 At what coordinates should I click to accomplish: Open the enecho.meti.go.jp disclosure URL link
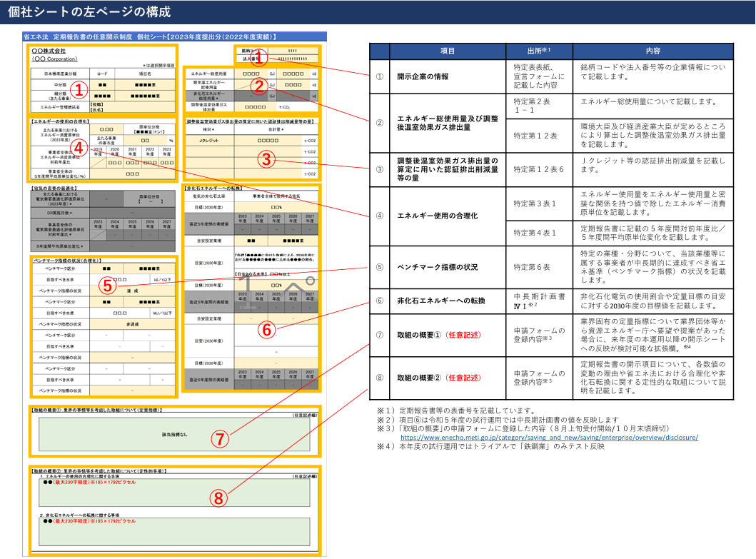[x=549, y=438]
